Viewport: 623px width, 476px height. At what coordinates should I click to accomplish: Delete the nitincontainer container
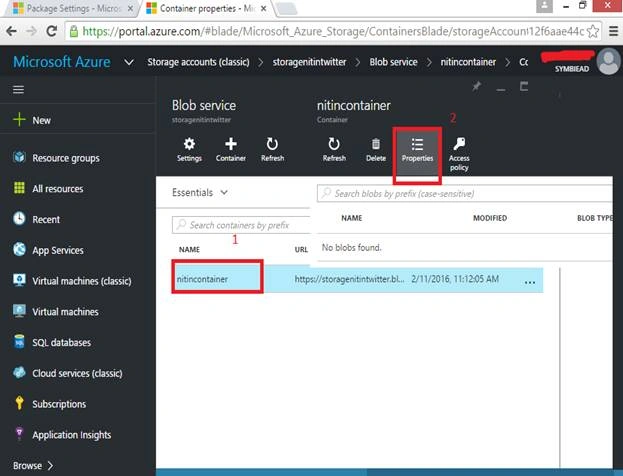point(375,149)
